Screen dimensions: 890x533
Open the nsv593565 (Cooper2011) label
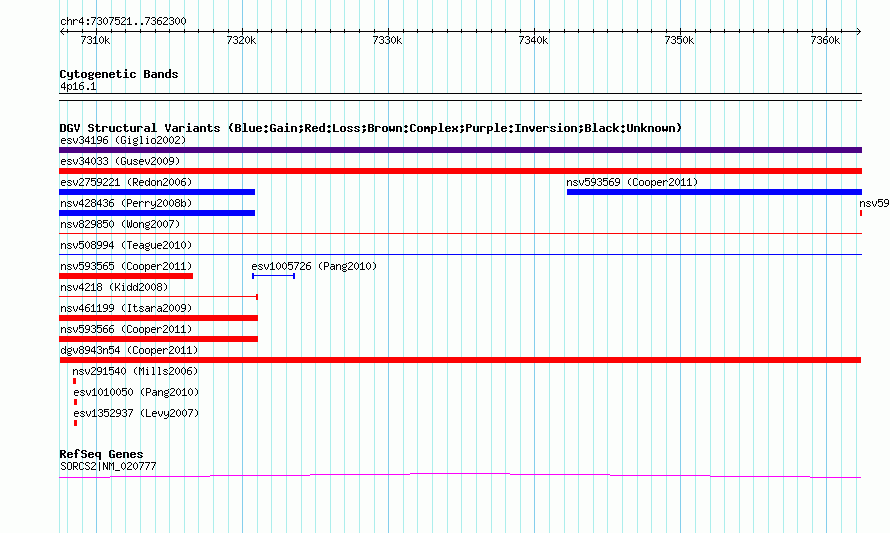pos(126,266)
